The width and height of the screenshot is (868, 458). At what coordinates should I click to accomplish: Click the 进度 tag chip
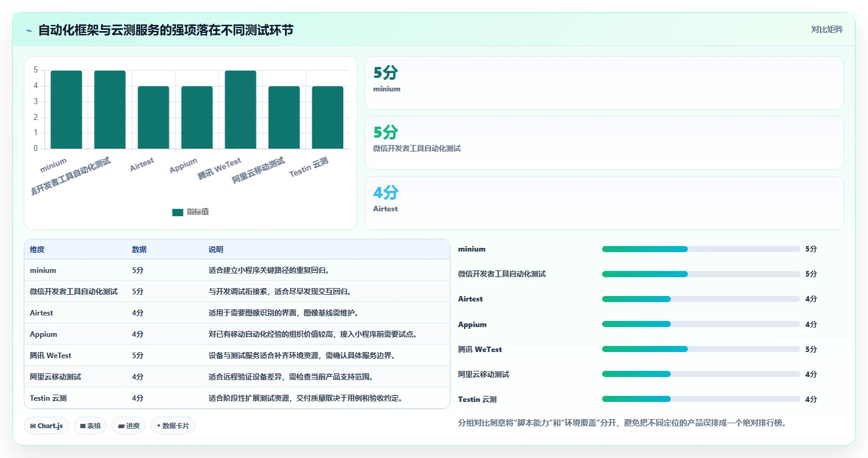pyautogui.click(x=128, y=426)
